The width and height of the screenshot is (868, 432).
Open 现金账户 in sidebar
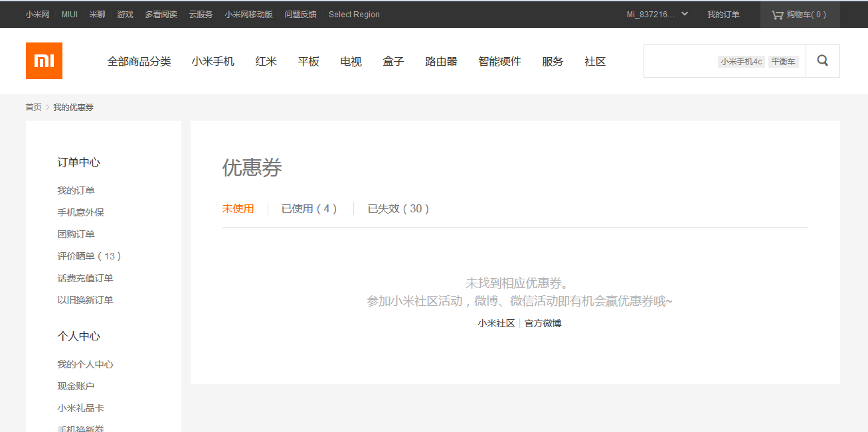76,386
